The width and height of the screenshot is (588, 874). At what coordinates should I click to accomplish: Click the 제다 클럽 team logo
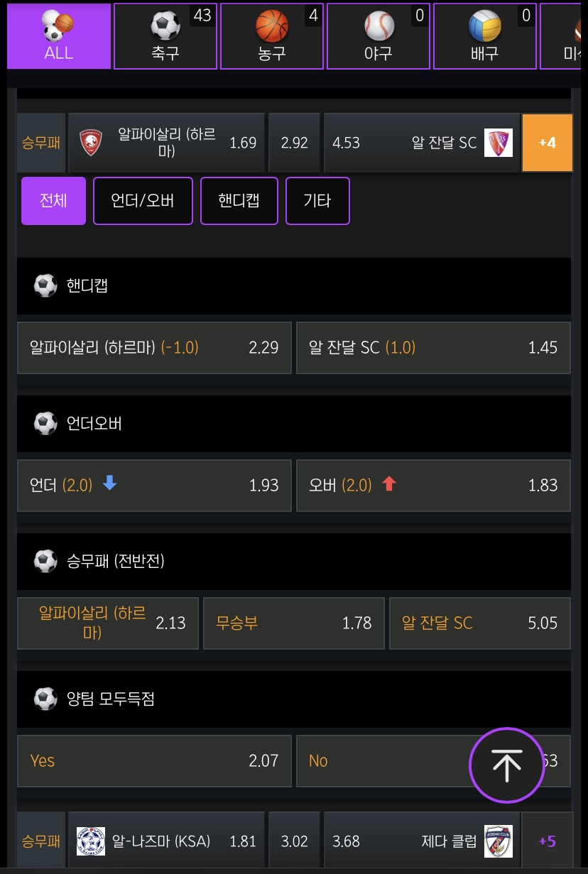tap(498, 841)
